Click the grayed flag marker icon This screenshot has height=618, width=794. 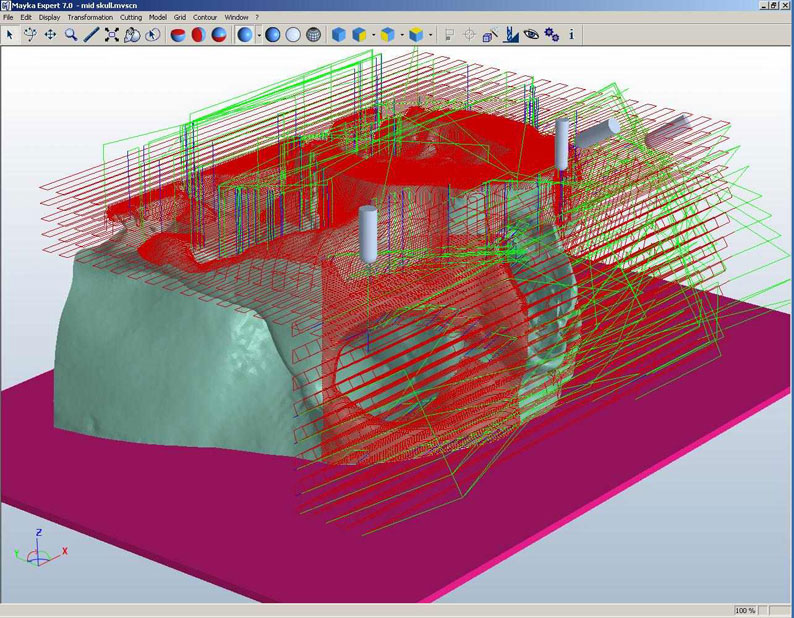[x=449, y=35]
